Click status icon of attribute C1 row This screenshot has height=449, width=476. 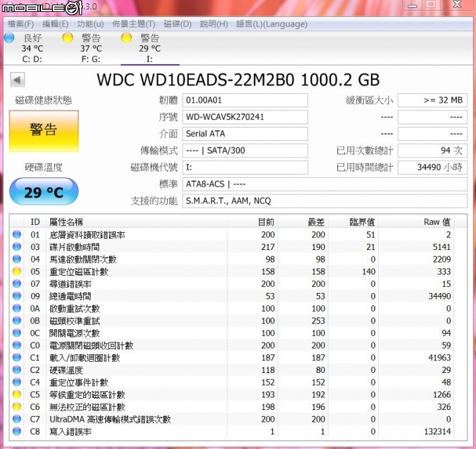(17, 358)
